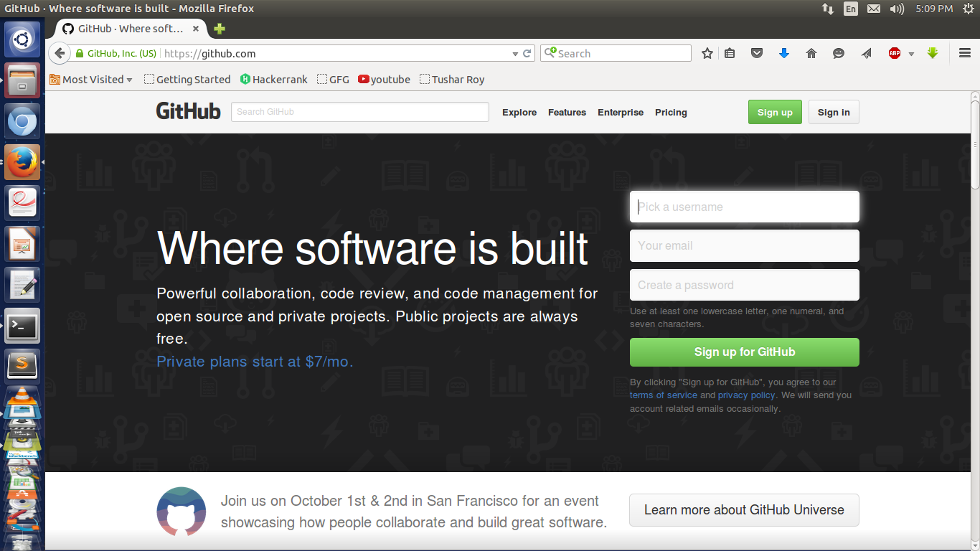Click the green download helper arrow icon
This screenshot has height=551, width=980.
coord(933,53)
